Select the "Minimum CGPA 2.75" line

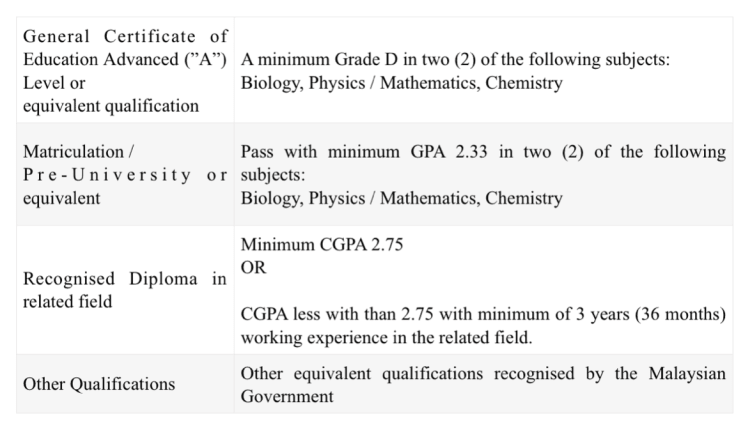tap(322, 244)
